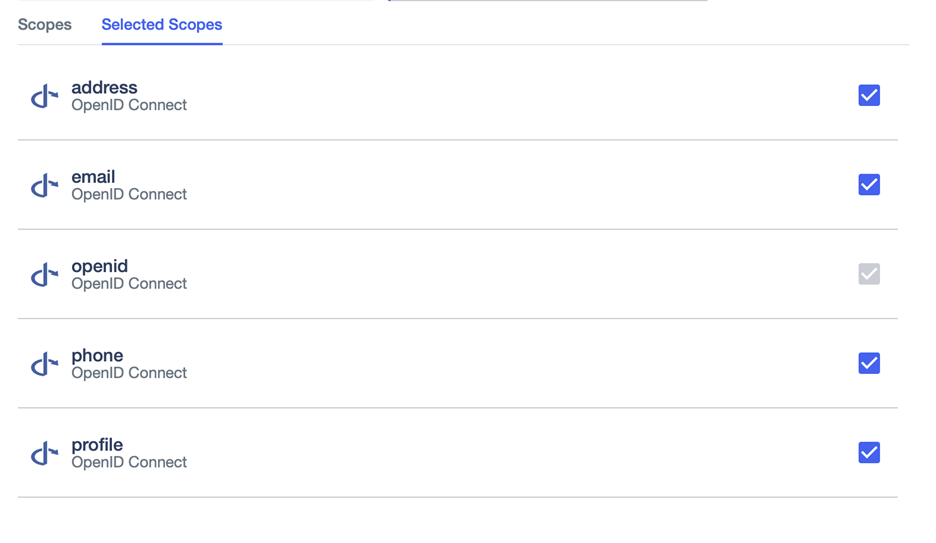Click the OpenID icon beside email
This screenshot has height=543, width=936.
[x=44, y=185]
